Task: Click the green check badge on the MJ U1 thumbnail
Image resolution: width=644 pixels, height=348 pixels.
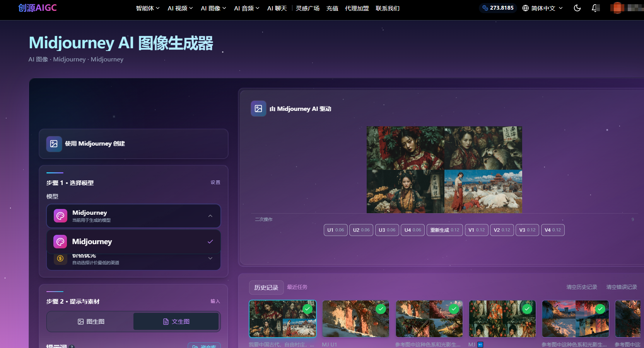Action: click(381, 309)
